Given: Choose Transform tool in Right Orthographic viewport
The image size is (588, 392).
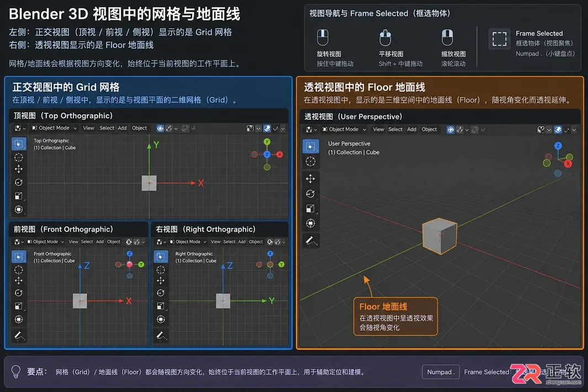Looking at the screenshot, I should [x=161, y=319].
